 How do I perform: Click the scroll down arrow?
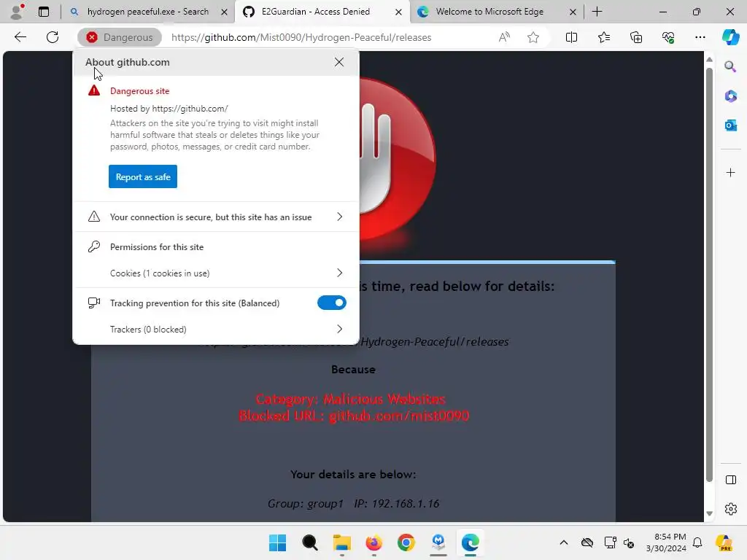click(x=709, y=513)
